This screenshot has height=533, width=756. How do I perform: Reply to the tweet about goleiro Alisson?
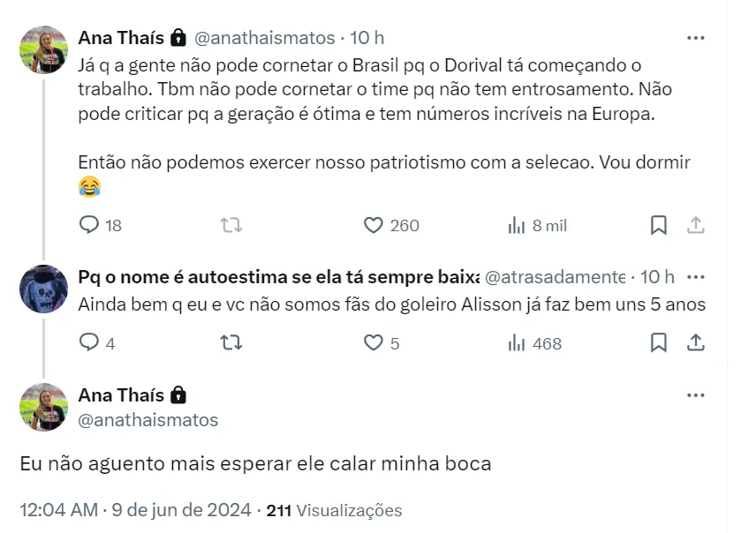90,342
